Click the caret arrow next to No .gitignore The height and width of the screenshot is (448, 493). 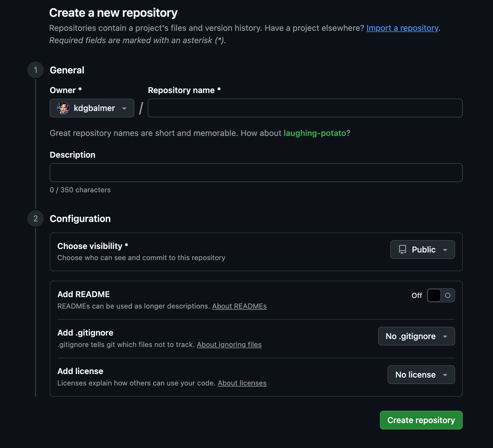445,336
